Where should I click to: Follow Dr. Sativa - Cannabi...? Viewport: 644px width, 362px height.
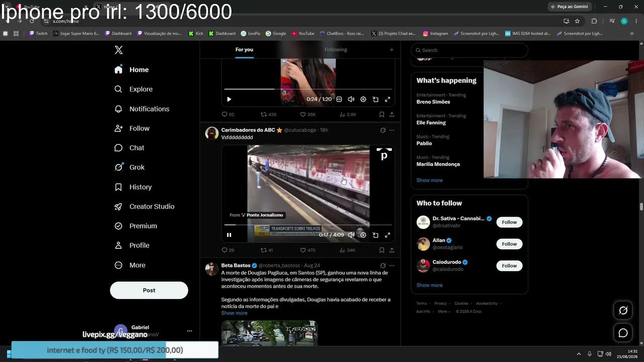[509, 222]
